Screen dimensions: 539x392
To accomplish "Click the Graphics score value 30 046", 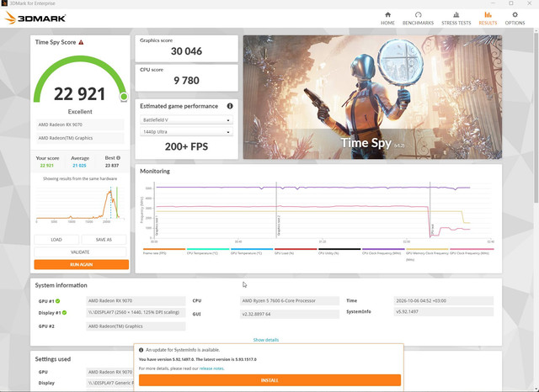I will click(186, 51).
